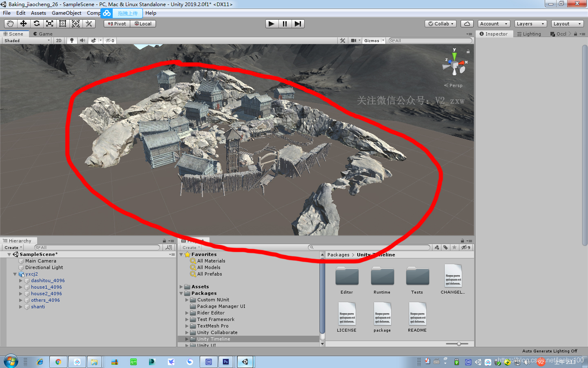Toggle Pivot handle position

[x=117, y=24]
